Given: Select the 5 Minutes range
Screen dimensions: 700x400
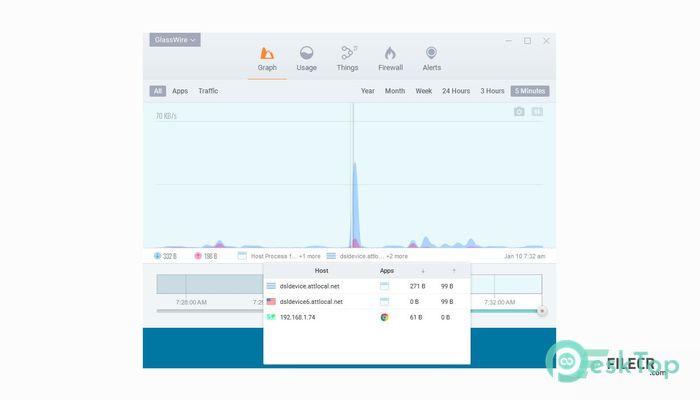Looking at the screenshot, I should tap(530, 91).
